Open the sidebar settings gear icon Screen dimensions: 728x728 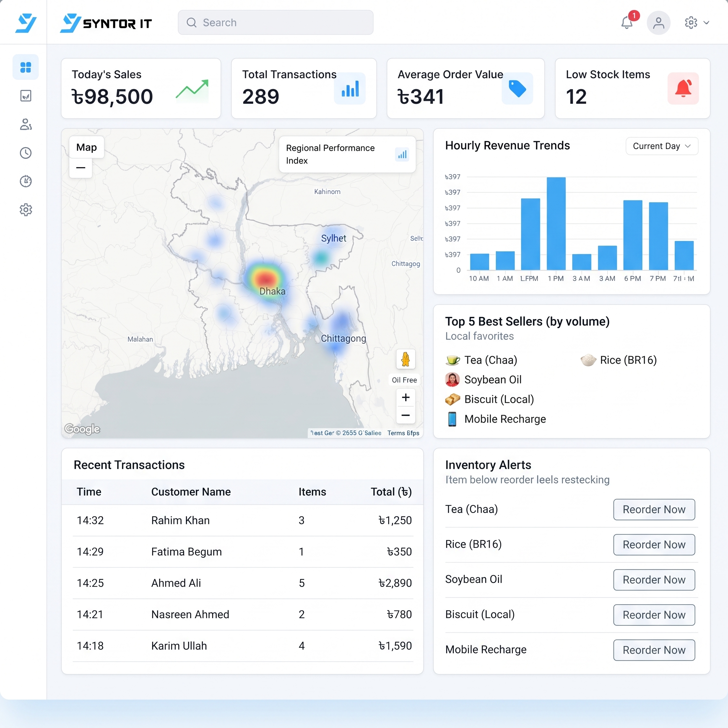click(26, 210)
